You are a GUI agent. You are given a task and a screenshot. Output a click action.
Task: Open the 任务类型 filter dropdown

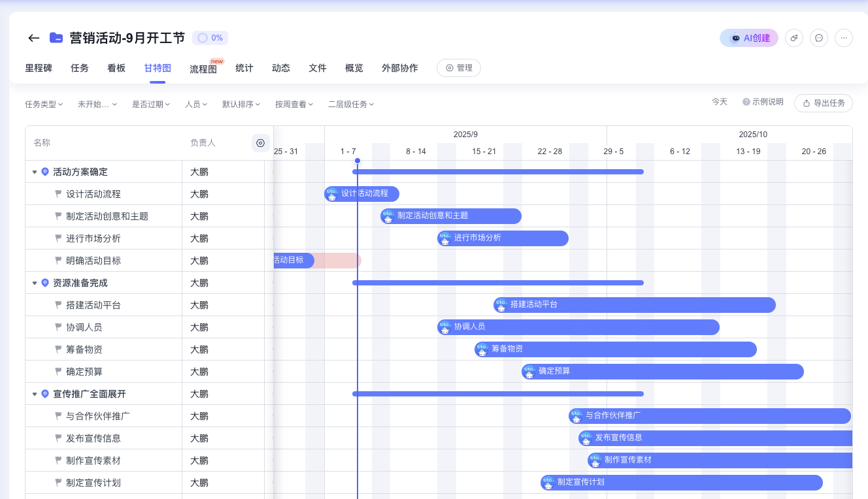[x=44, y=104]
